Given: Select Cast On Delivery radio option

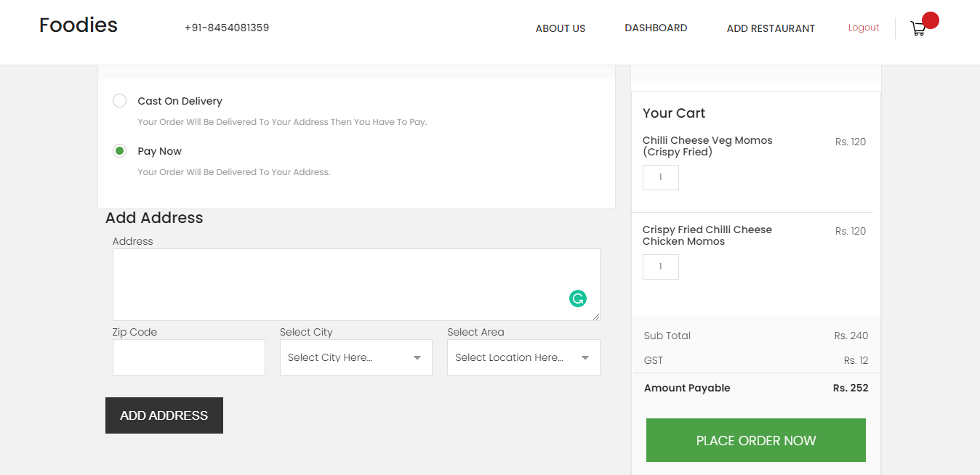Looking at the screenshot, I should 120,101.
